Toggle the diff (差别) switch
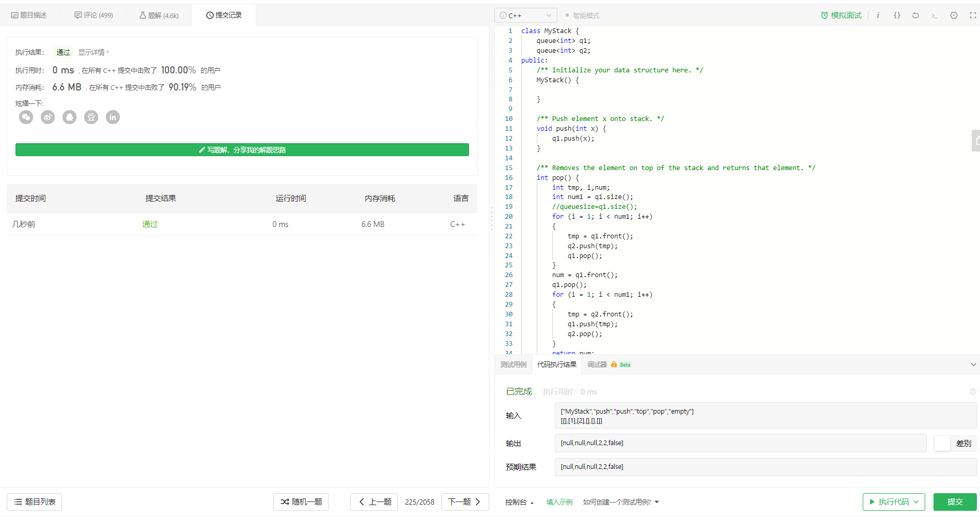Image resolution: width=980 pixels, height=517 pixels. click(942, 443)
